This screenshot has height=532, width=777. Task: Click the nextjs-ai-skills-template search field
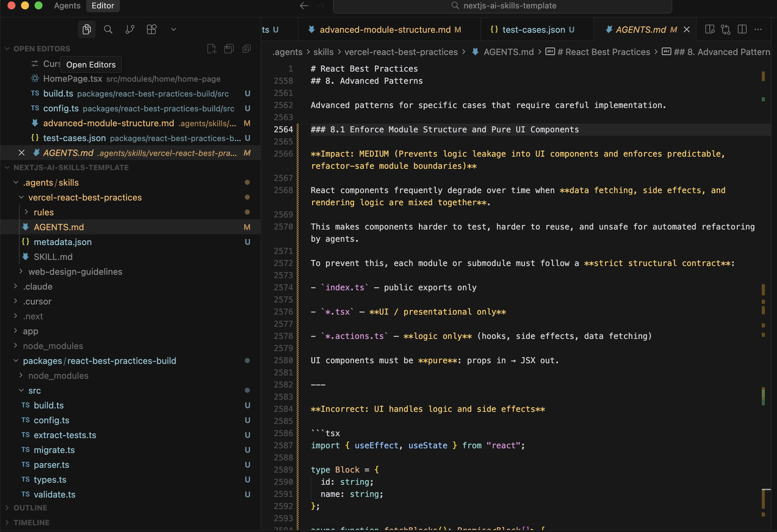(x=502, y=6)
